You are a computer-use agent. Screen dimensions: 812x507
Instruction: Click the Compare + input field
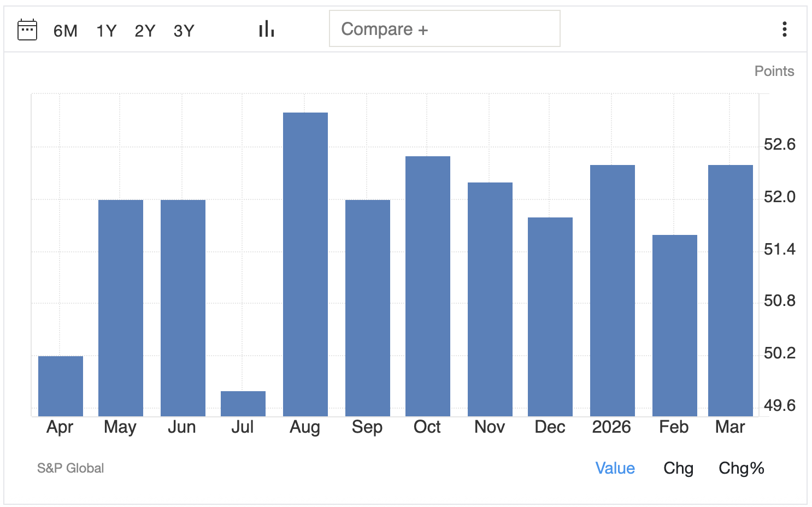[x=444, y=29]
